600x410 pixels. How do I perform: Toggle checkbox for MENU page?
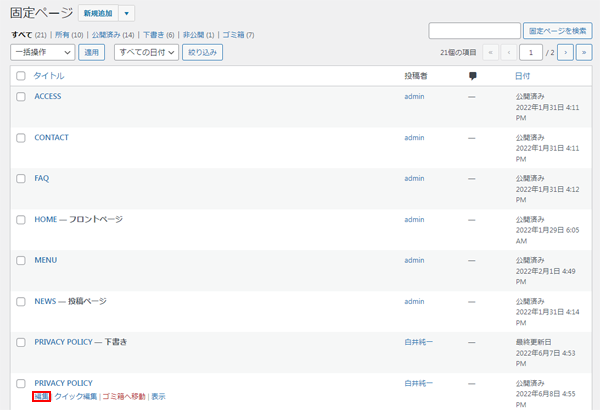click(21, 261)
